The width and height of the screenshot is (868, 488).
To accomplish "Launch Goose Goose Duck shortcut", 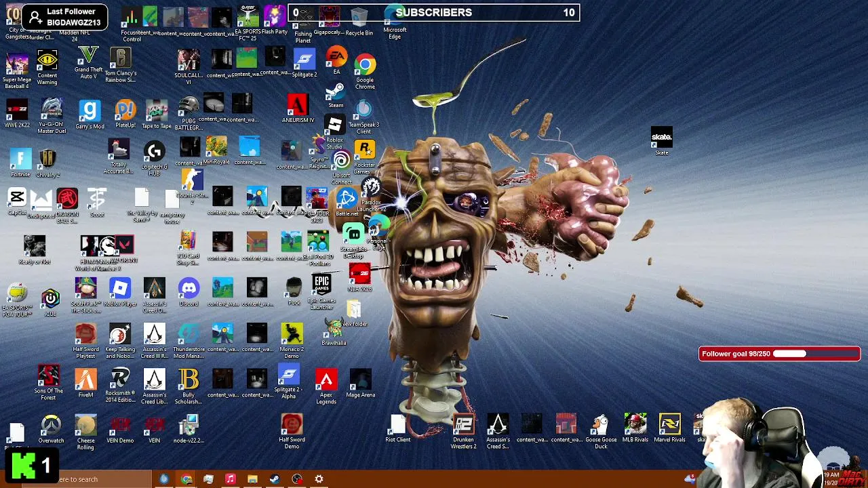I will tap(601, 432).
